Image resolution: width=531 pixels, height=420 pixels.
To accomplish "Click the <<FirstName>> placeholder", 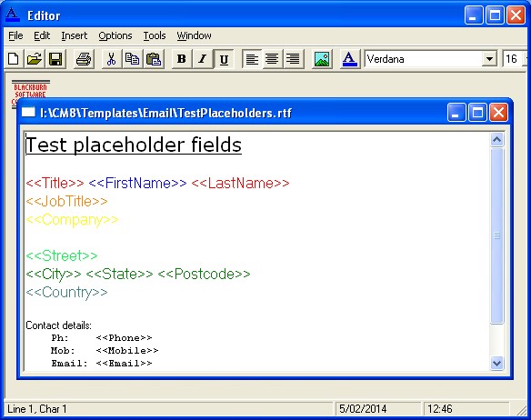I will point(137,184).
